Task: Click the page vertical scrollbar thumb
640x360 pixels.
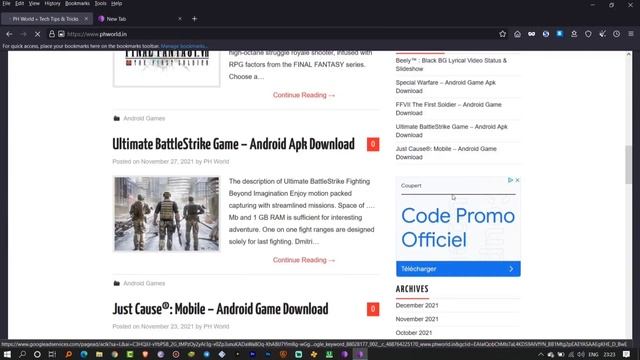Action: click(x=628, y=164)
